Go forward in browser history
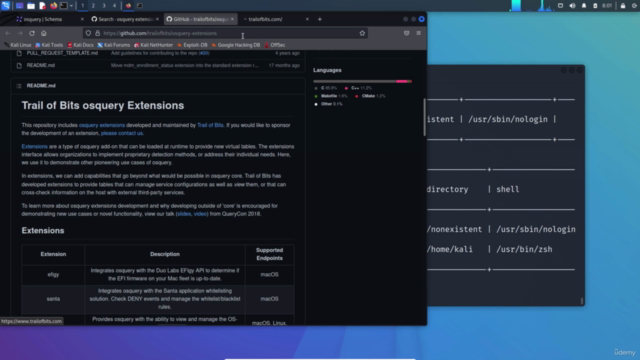Screen dimensions: 640x360 tap(20, 33)
